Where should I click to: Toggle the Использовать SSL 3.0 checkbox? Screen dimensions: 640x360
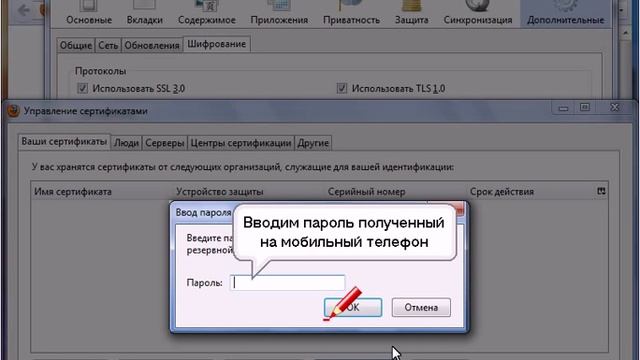[82, 88]
